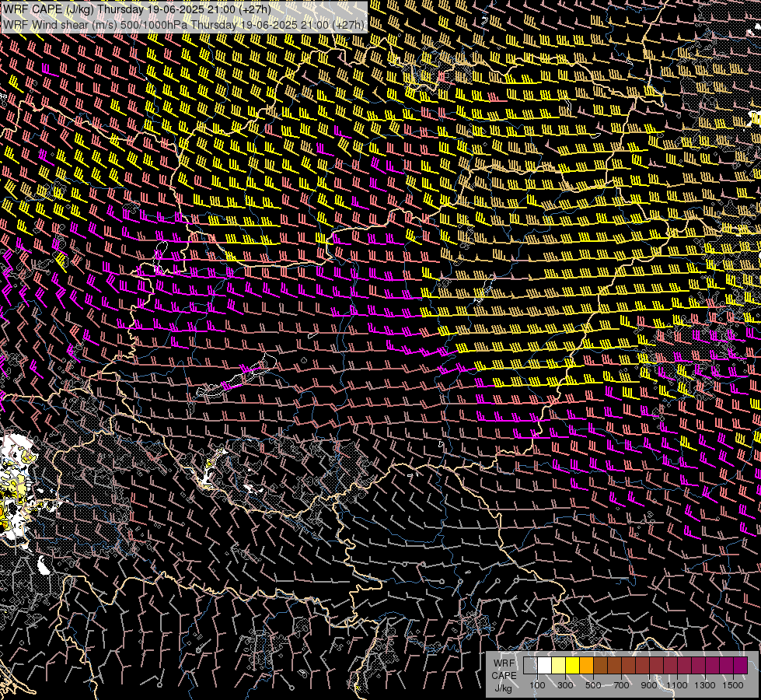The height and width of the screenshot is (700, 761).
Task: Select the gray swatch in the CAPE legend
Action: [x=530, y=665]
